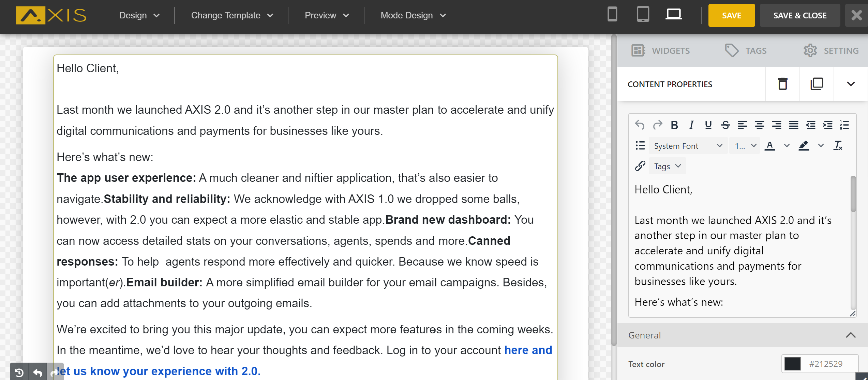Close the editor with the X button
Viewport: 868px width, 380px height.
[856, 15]
